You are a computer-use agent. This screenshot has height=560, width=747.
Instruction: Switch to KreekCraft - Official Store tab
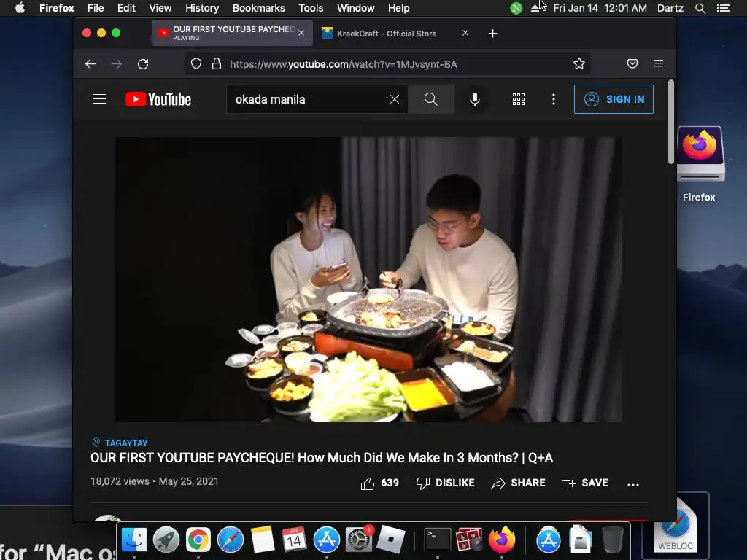387,34
